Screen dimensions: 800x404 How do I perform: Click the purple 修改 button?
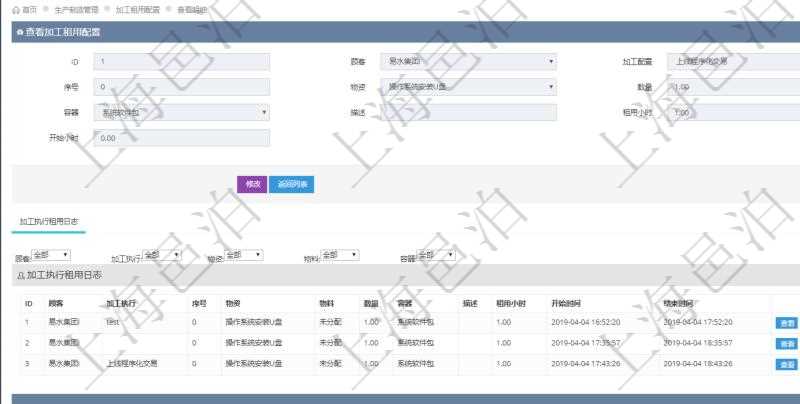point(251,184)
